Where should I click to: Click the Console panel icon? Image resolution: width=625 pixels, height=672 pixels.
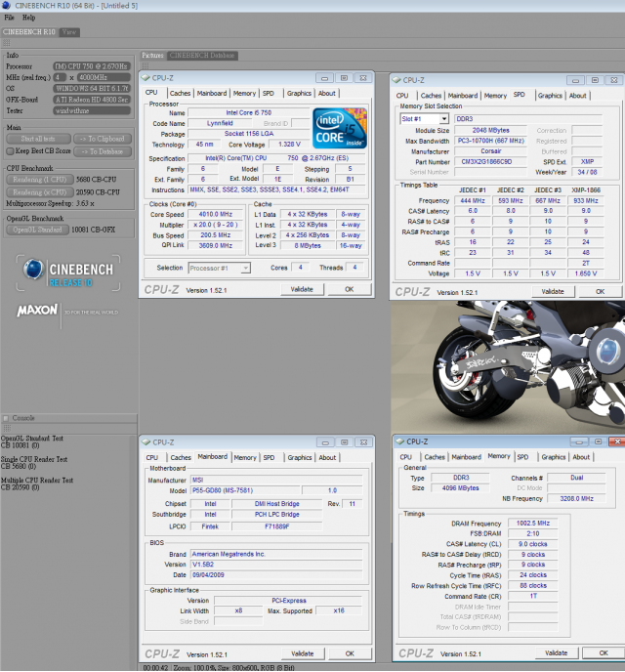[6, 418]
